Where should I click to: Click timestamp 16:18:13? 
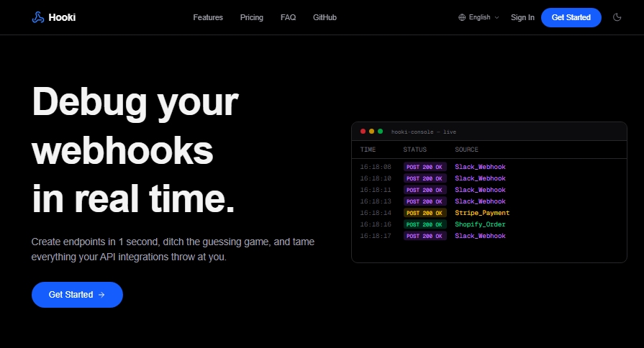(x=376, y=201)
